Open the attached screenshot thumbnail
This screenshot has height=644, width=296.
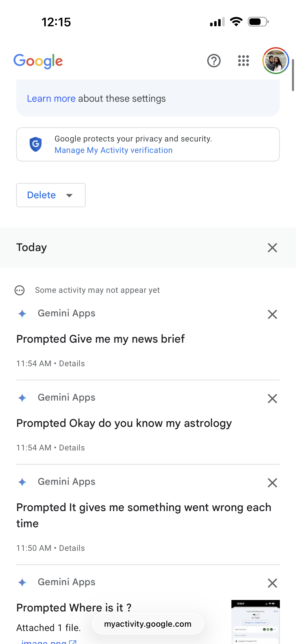[x=256, y=622]
